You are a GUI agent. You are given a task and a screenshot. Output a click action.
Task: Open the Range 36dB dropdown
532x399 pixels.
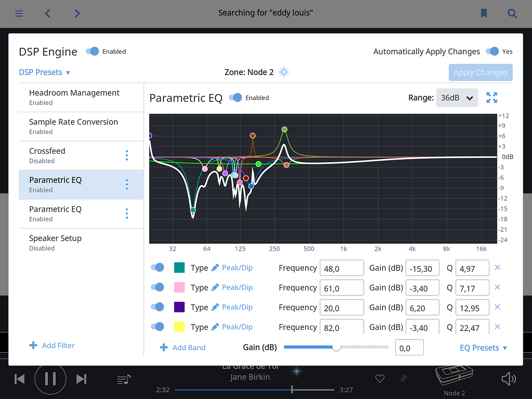[457, 98]
